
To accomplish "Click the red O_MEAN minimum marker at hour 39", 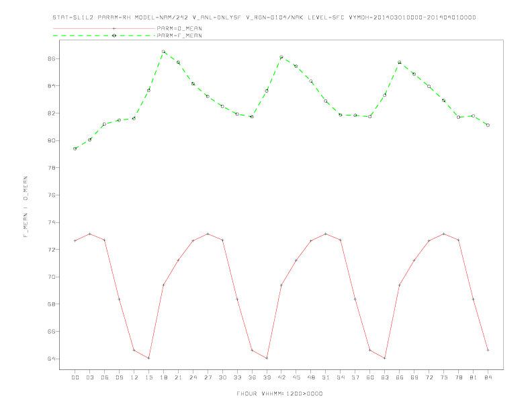I will pyautogui.click(x=267, y=358).
